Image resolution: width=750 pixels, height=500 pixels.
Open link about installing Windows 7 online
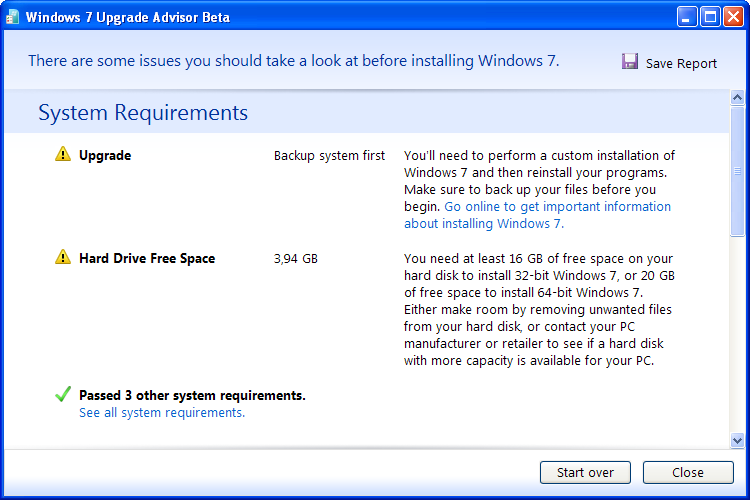(x=537, y=215)
